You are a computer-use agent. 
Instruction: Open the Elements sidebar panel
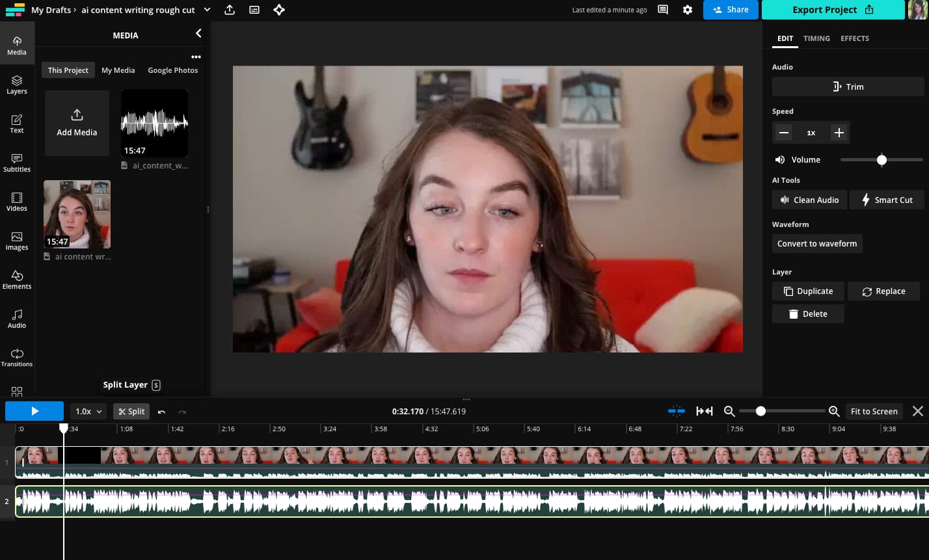click(17, 280)
